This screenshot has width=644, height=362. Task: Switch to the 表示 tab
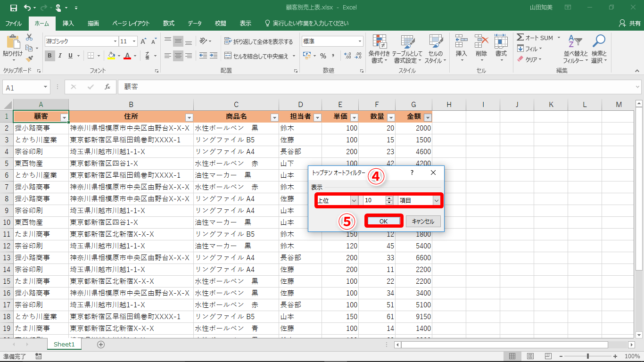245,24
